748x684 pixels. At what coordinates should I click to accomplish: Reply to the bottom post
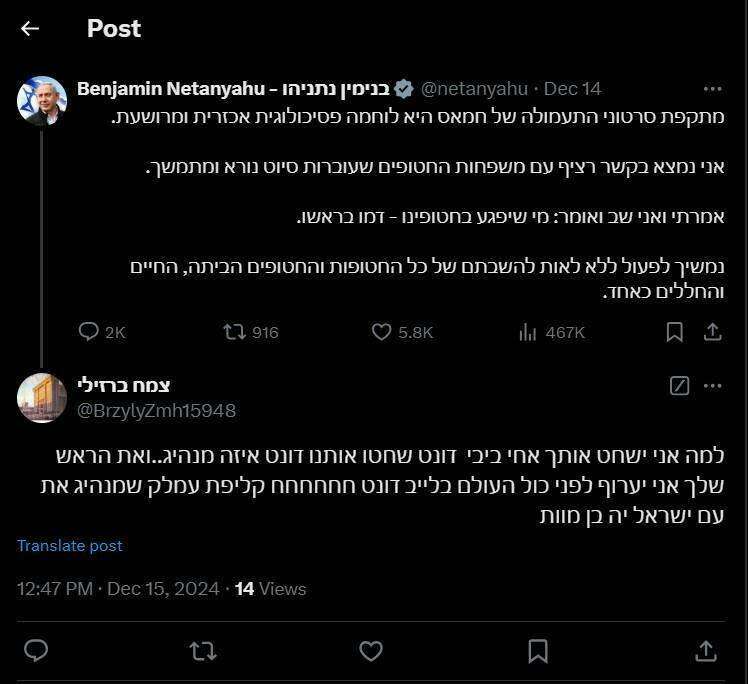[x=36, y=651]
